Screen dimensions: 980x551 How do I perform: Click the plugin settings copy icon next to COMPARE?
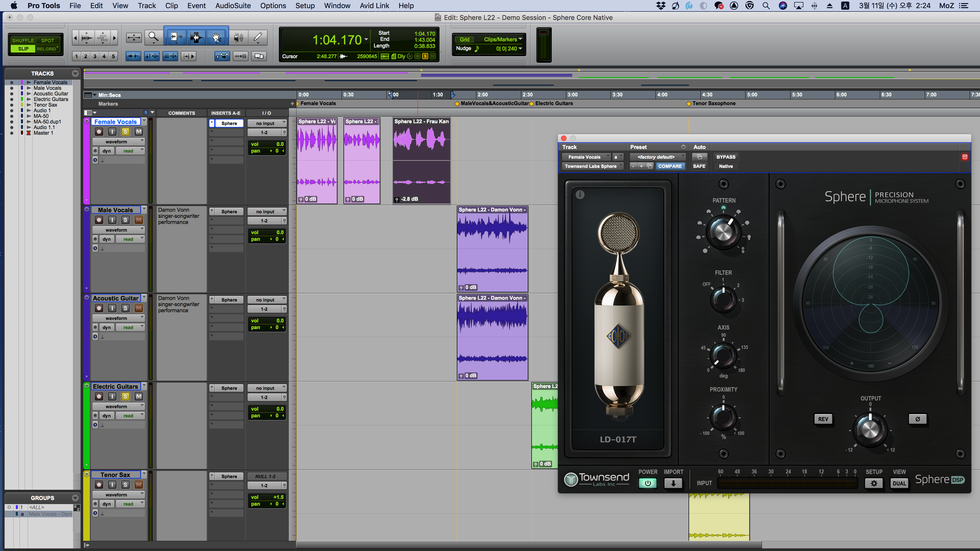pyautogui.click(x=650, y=166)
